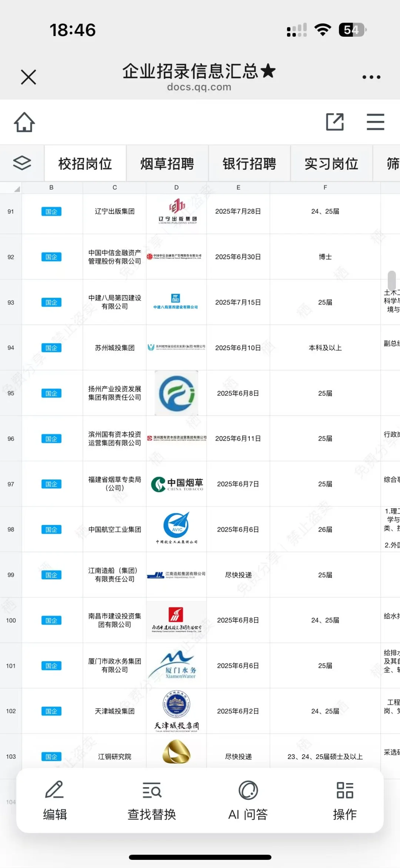Select the cell 天津城投集团

[115, 711]
